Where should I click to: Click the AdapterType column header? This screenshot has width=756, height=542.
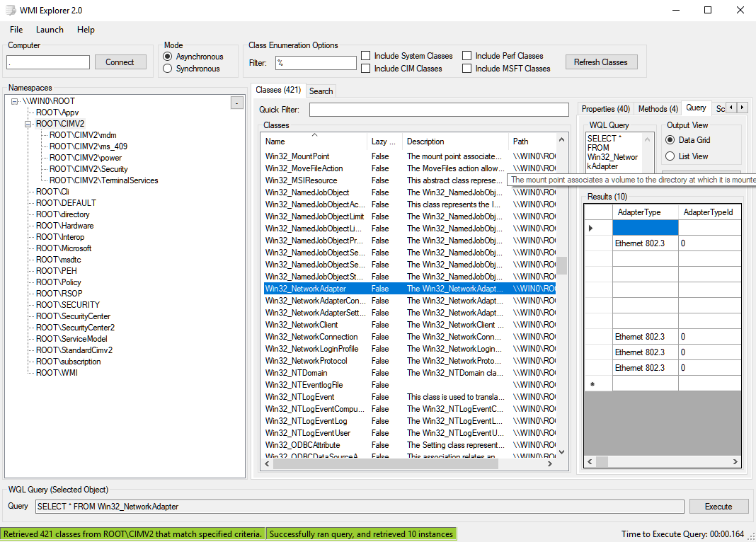[645, 212]
